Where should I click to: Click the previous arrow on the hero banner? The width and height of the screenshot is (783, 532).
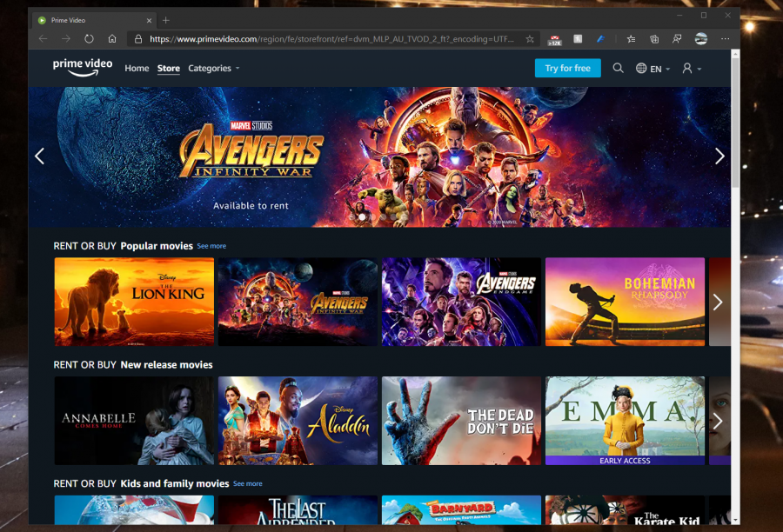pos(39,156)
